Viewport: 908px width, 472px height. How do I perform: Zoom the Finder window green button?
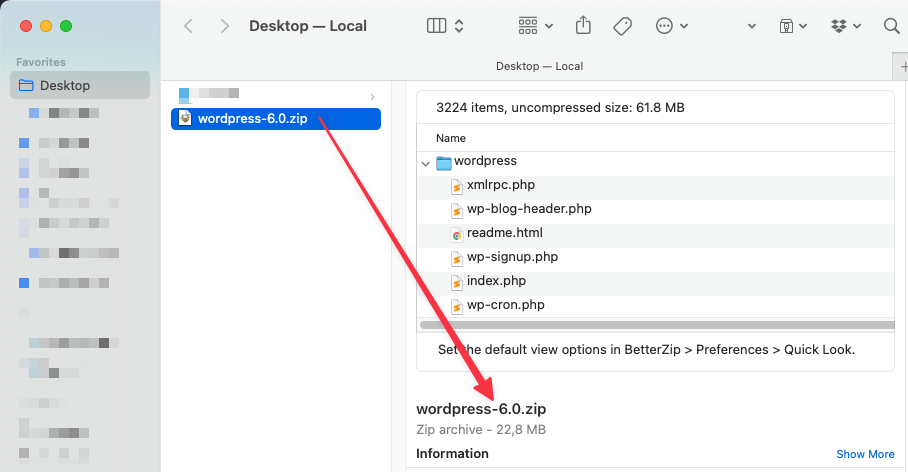[x=66, y=26]
